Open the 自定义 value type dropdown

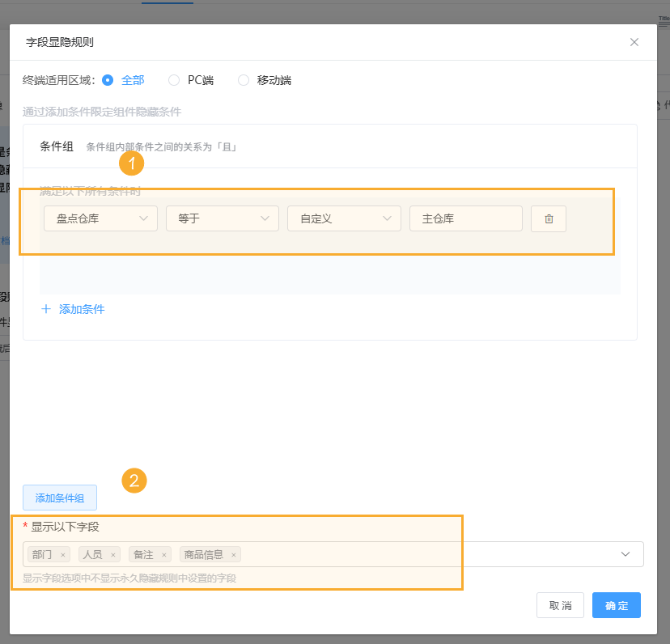coord(344,218)
